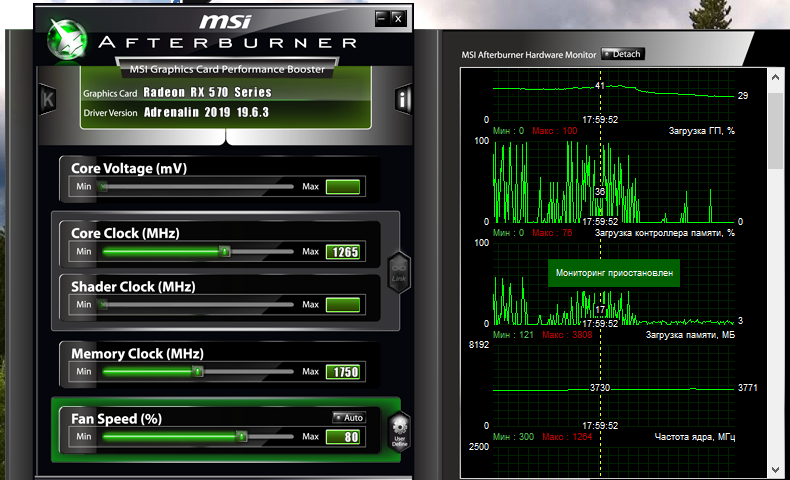Open Kombustor with the K button
This screenshot has height=480, width=790.
(48, 99)
